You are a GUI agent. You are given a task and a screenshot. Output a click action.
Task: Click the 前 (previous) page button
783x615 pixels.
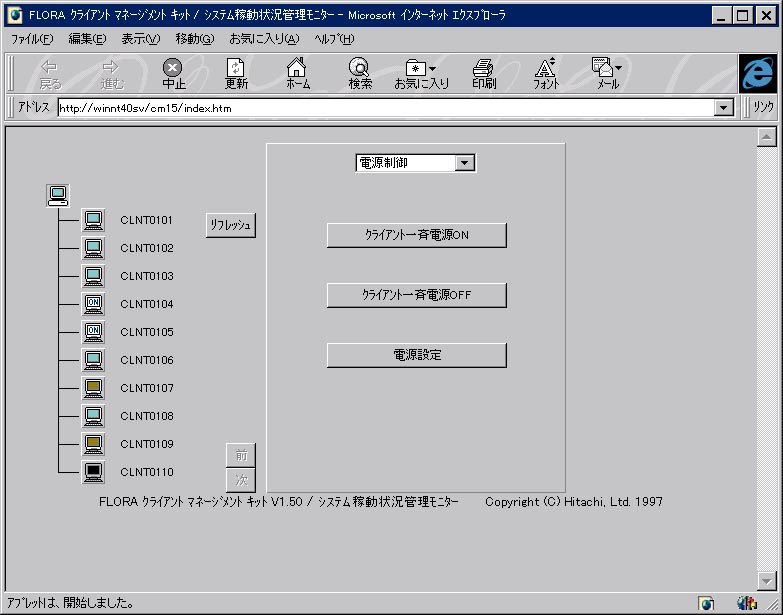(x=241, y=455)
